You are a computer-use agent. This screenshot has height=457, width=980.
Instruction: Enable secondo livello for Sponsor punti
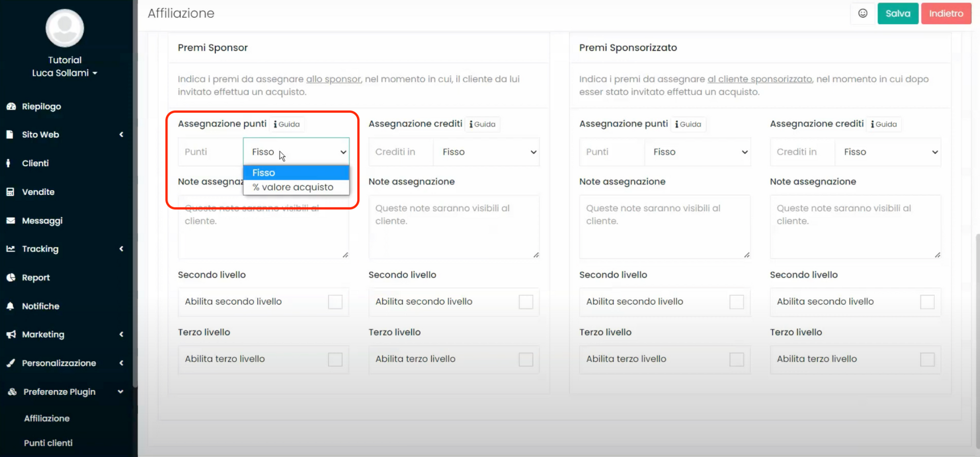335,302
